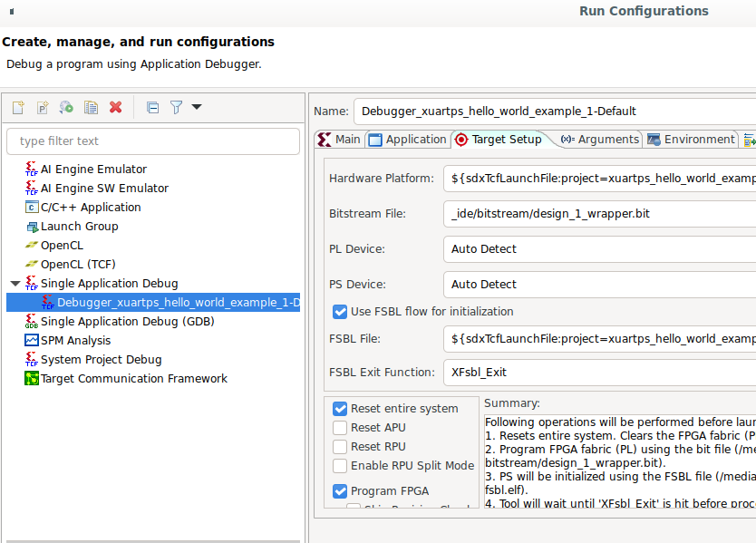The width and height of the screenshot is (756, 543).
Task: Open the PL Device selection field
Action: 598,249
